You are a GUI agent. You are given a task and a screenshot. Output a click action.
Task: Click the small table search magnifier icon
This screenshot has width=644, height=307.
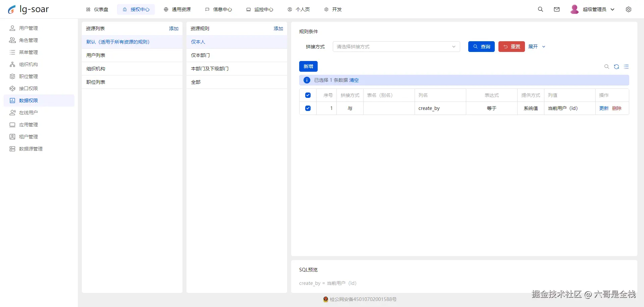point(606,67)
